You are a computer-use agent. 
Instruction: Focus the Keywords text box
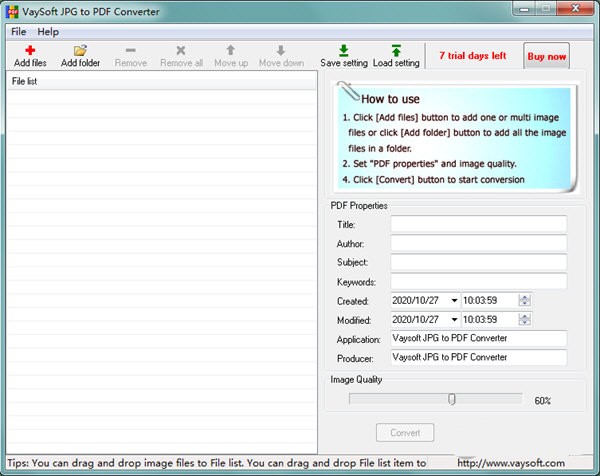tap(478, 281)
